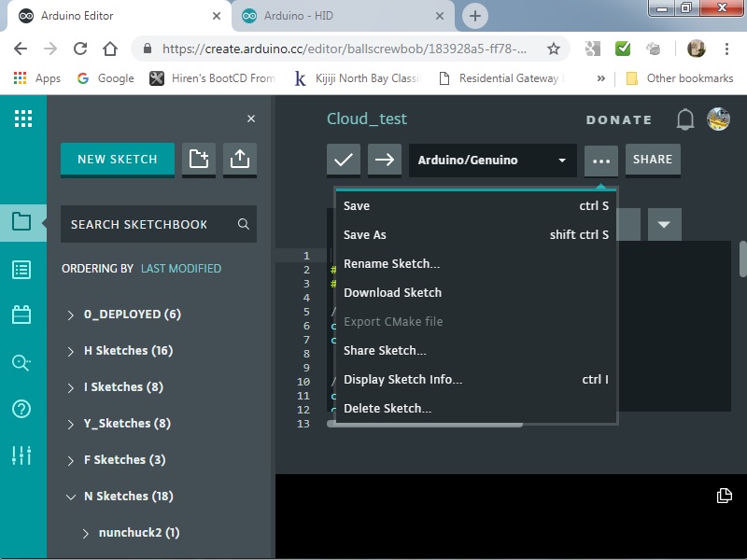Image resolution: width=747 pixels, height=560 pixels.
Task: Click the new folder icon beside New Sketch
Action: click(198, 159)
